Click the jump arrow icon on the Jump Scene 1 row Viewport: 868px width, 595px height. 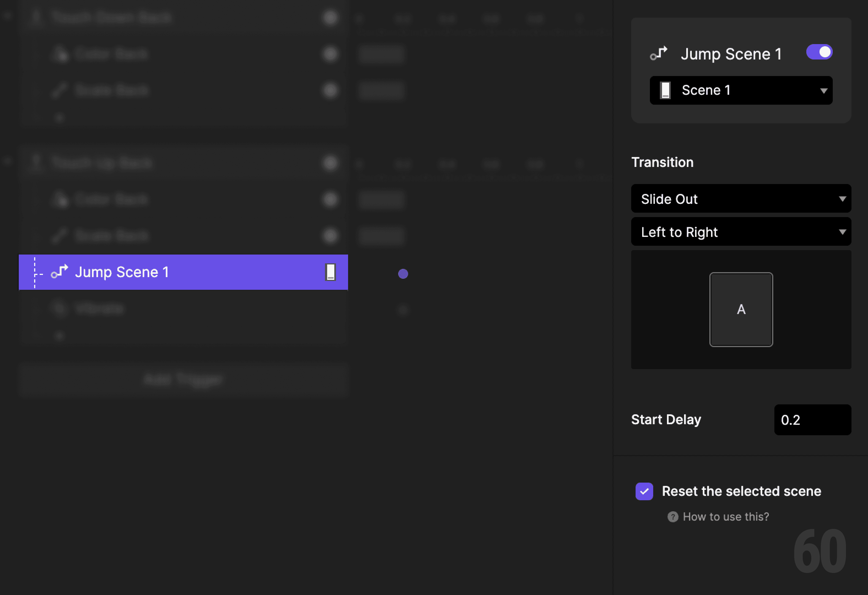(60, 272)
